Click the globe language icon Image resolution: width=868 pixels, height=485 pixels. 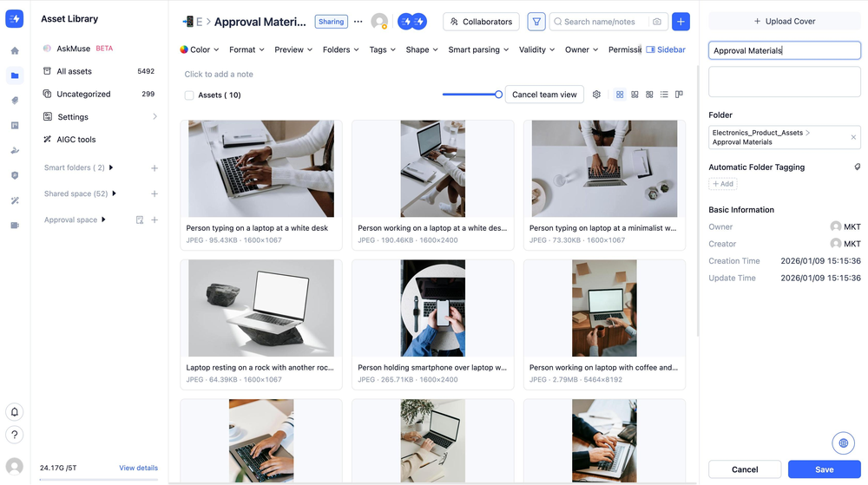click(x=842, y=442)
